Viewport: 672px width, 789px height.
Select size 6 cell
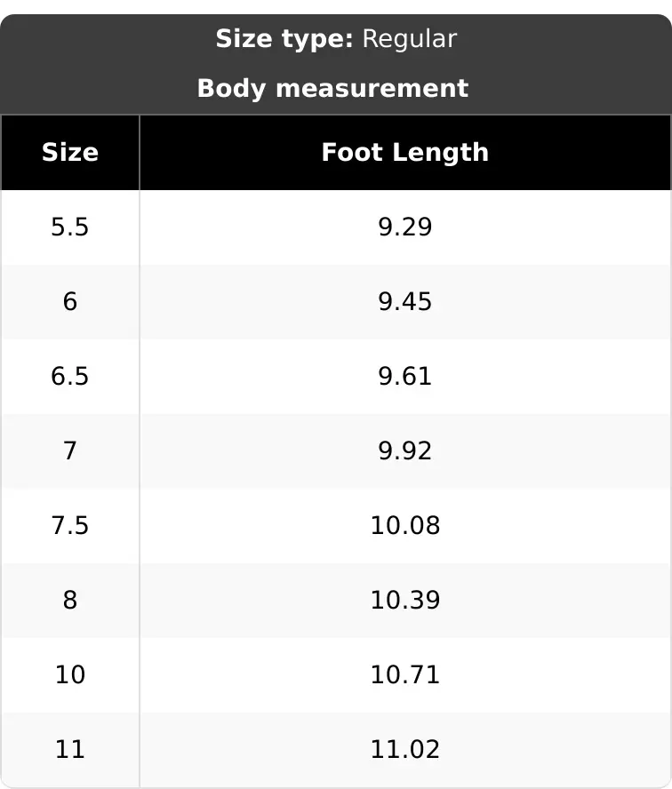pos(70,302)
